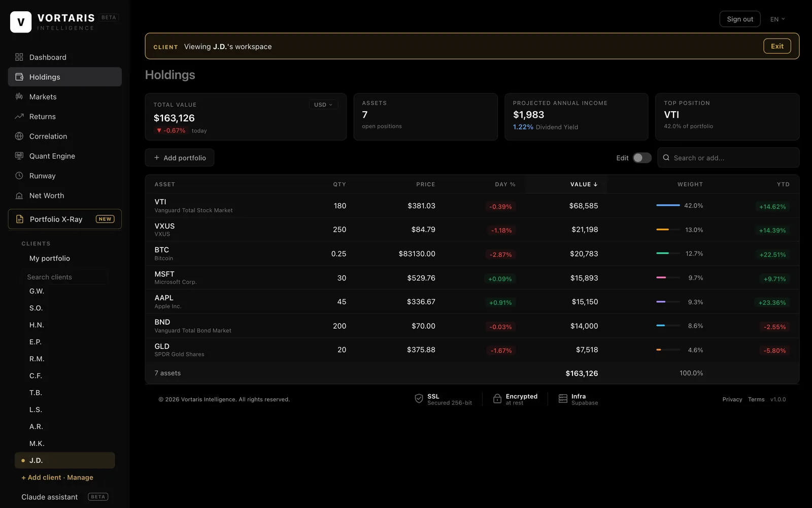Click the Vortaris V logo icon
This screenshot has height=508, width=812.
click(x=21, y=22)
